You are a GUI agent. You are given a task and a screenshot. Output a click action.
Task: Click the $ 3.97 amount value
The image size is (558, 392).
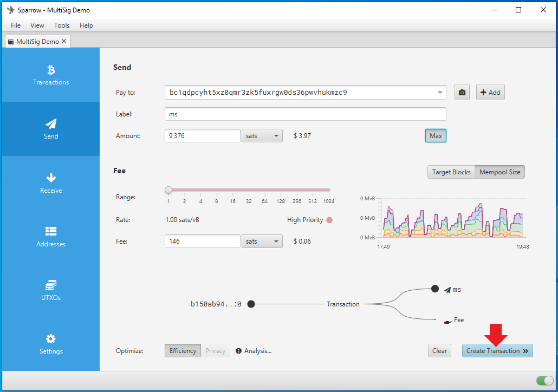click(302, 136)
